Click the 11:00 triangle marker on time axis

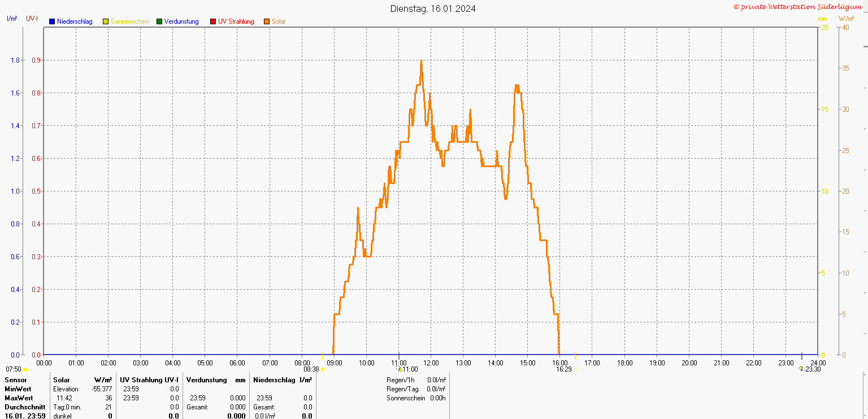pyautogui.click(x=400, y=369)
